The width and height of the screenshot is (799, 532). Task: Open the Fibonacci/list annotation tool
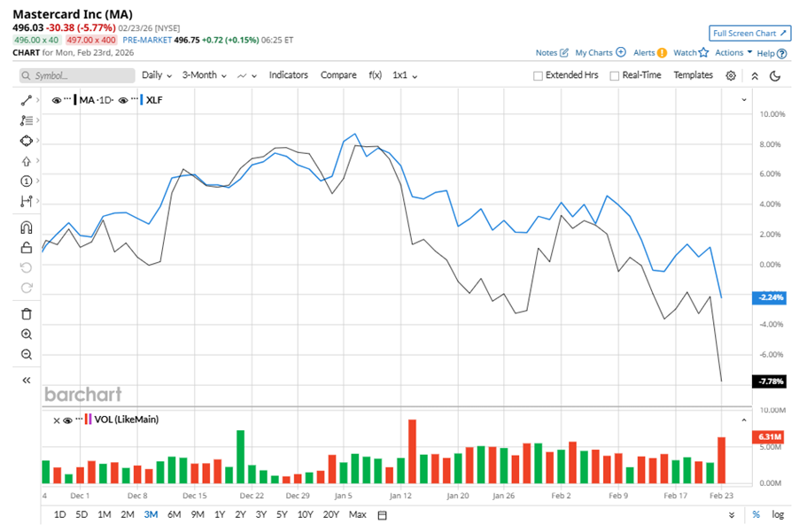click(x=26, y=120)
